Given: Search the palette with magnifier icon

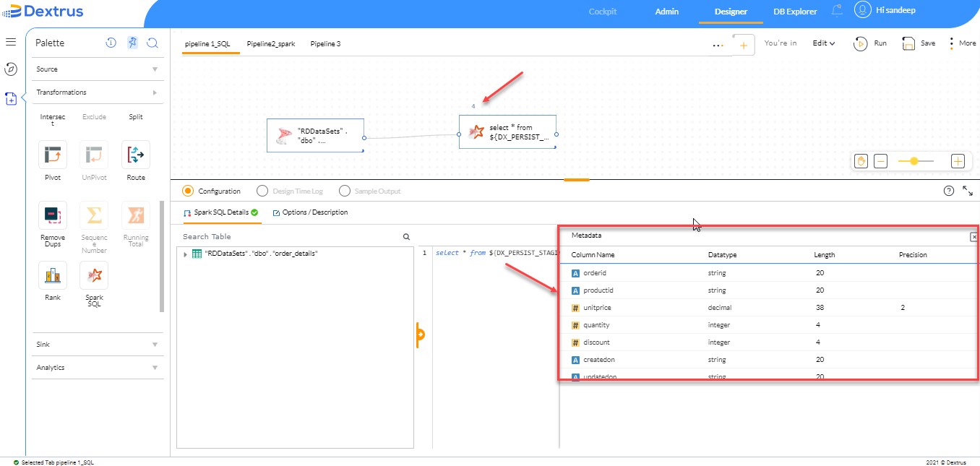Looking at the screenshot, I should [x=152, y=43].
